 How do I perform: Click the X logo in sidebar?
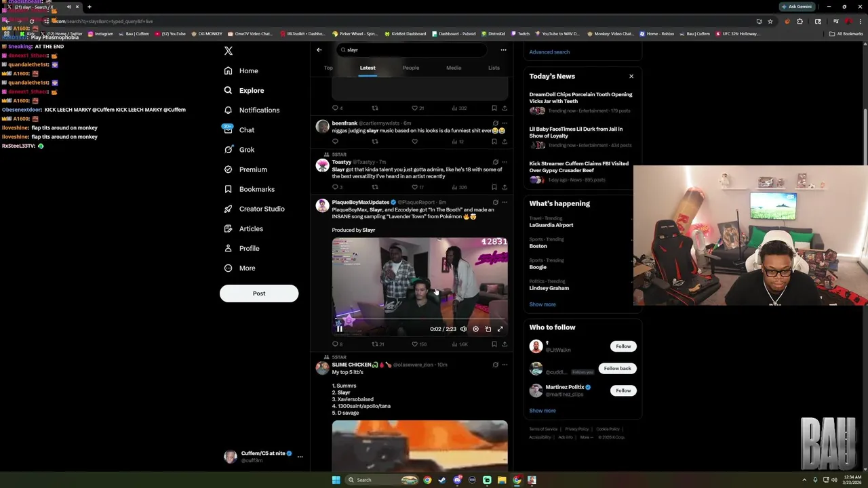click(x=229, y=51)
